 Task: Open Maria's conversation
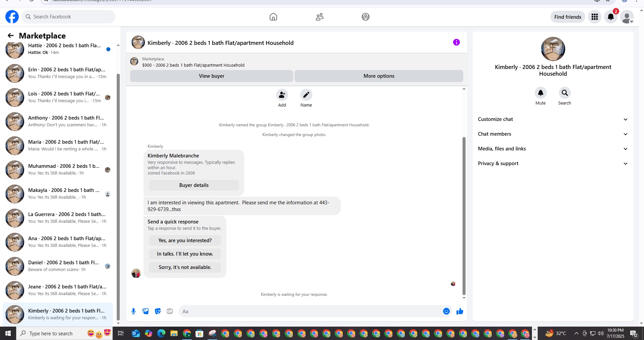[x=58, y=145]
